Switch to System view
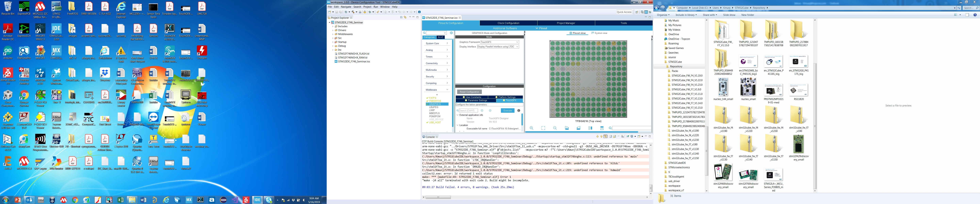 tap(599, 33)
